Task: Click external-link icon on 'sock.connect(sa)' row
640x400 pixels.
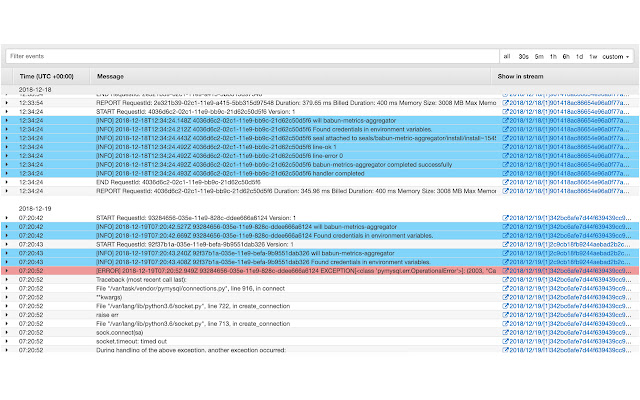Action: 505,333
